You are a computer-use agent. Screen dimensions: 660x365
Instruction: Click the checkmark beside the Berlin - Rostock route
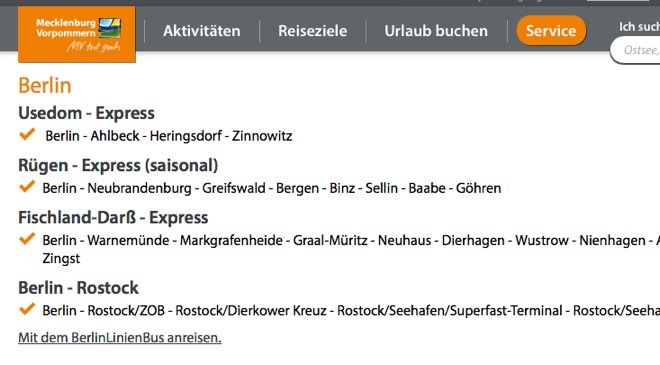pos(27,309)
